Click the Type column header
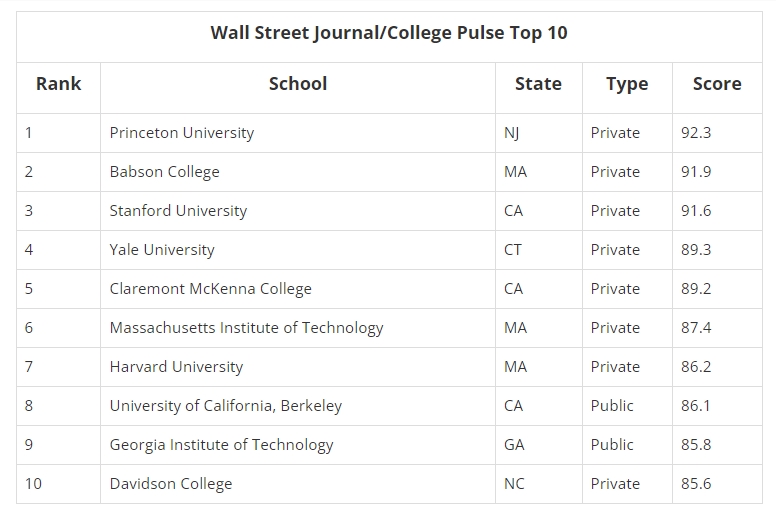Viewport: 776px width, 510px height. (627, 84)
